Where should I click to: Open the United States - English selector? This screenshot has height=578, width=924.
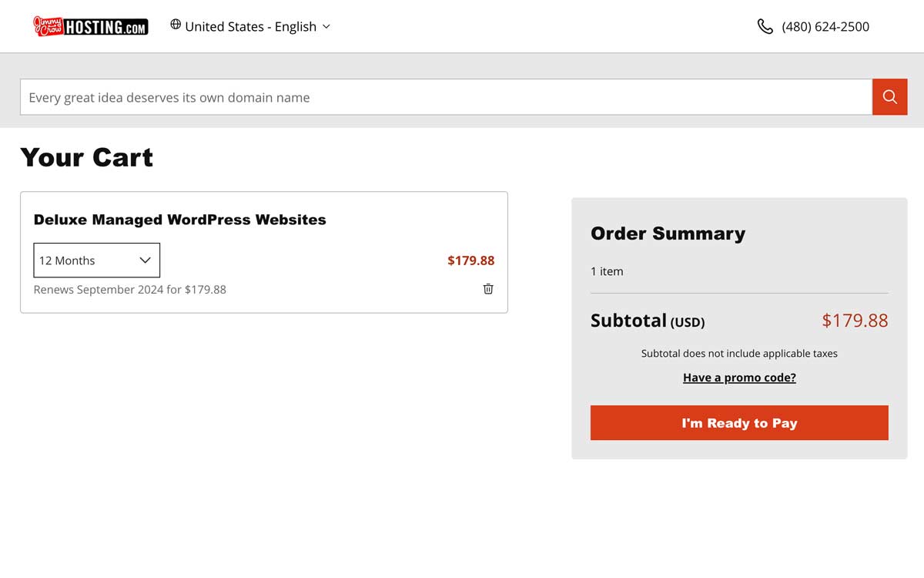click(250, 26)
